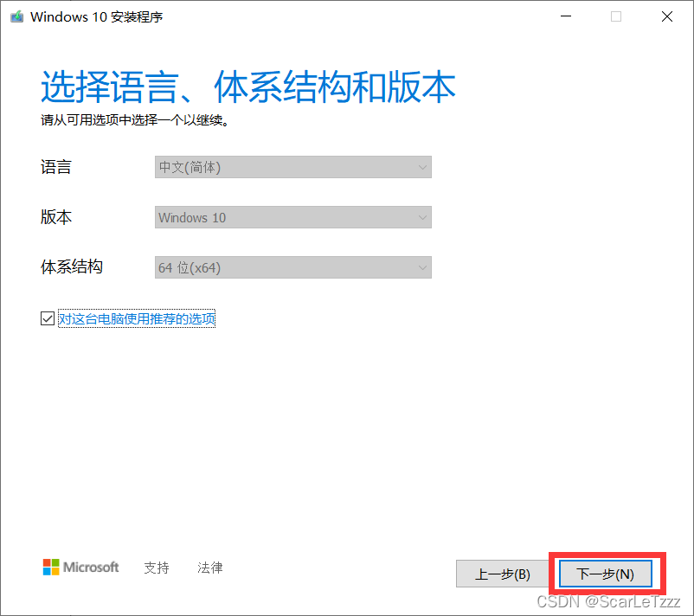
Task: Open the 版本 dropdown showing Windows 10
Action: pos(293,217)
